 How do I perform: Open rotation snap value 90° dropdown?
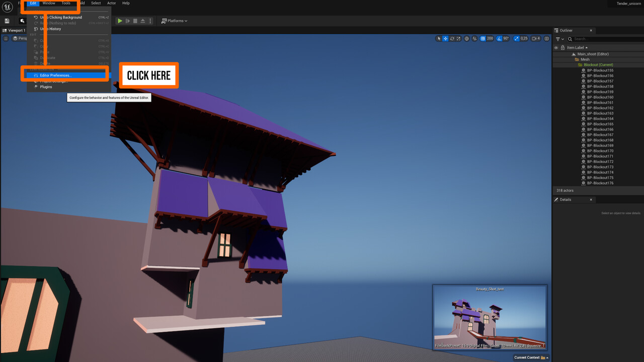tap(506, 39)
